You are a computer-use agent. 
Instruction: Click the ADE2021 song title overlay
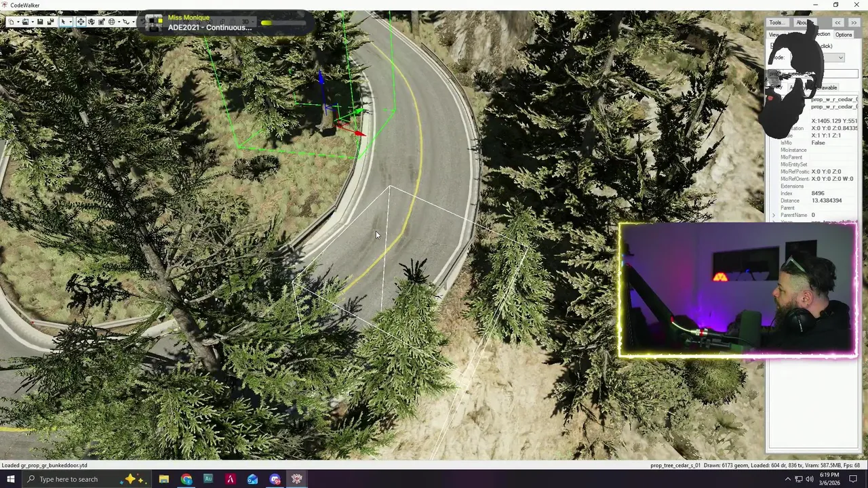coord(210,27)
